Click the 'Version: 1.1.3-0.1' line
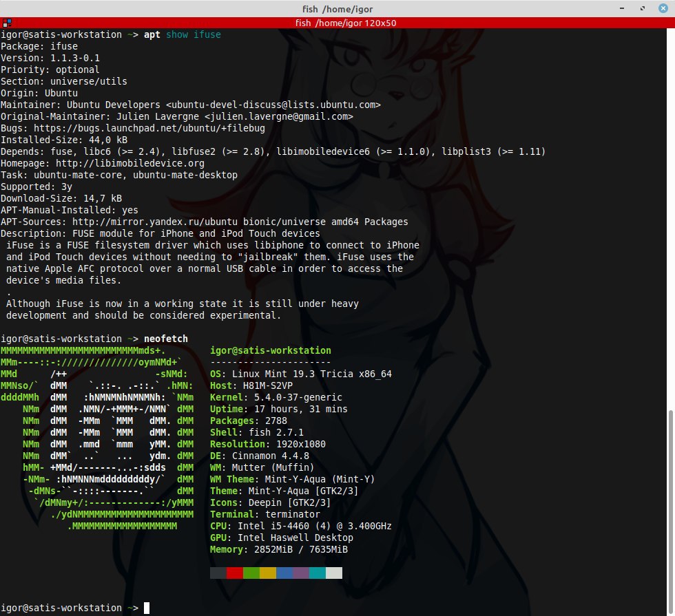Viewport: 675px width, 616px height. (50, 58)
